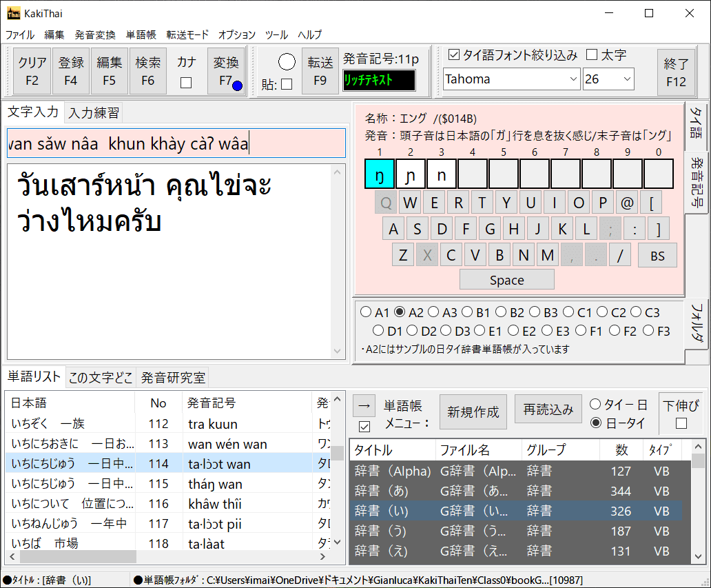Click the round circle indicator beside 転送

pos(287,62)
